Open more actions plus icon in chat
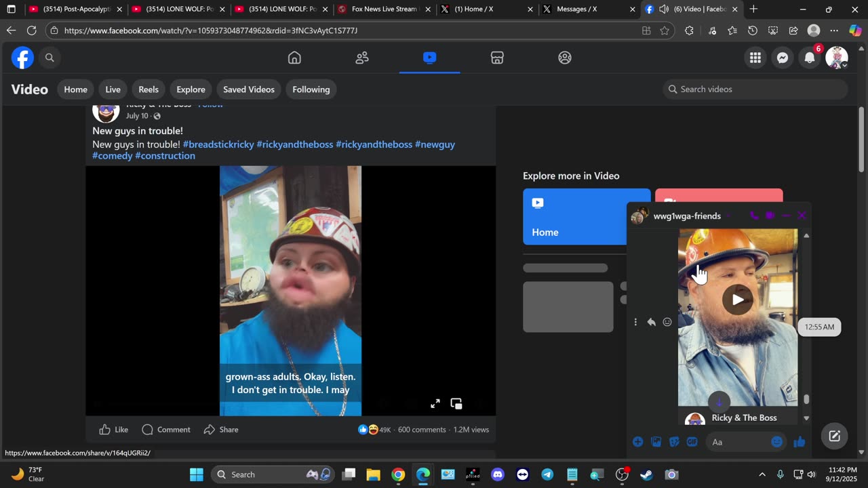 pos(637,442)
